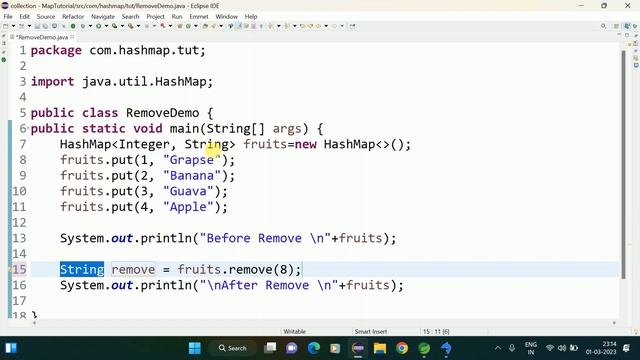Open the New Java Class dropdown arrow
640x360 pixels.
(196, 26)
